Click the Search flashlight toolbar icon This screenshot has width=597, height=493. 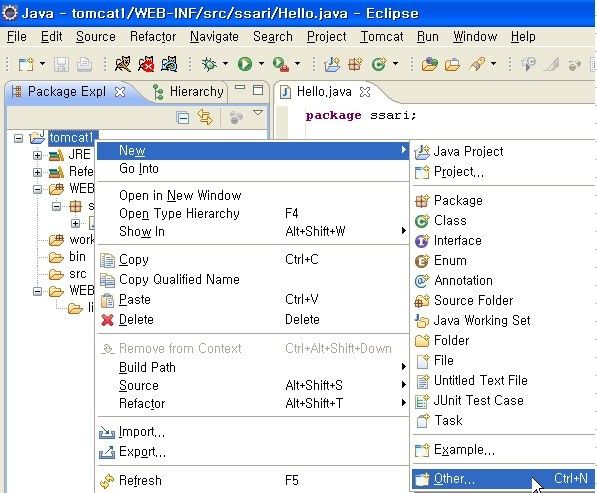pyautogui.click(x=477, y=64)
